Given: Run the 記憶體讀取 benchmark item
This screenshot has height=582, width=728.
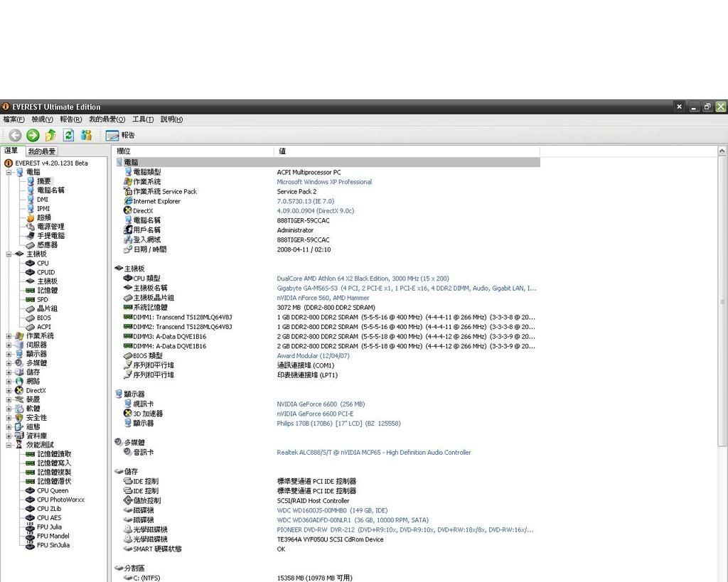Looking at the screenshot, I should (x=54, y=454).
